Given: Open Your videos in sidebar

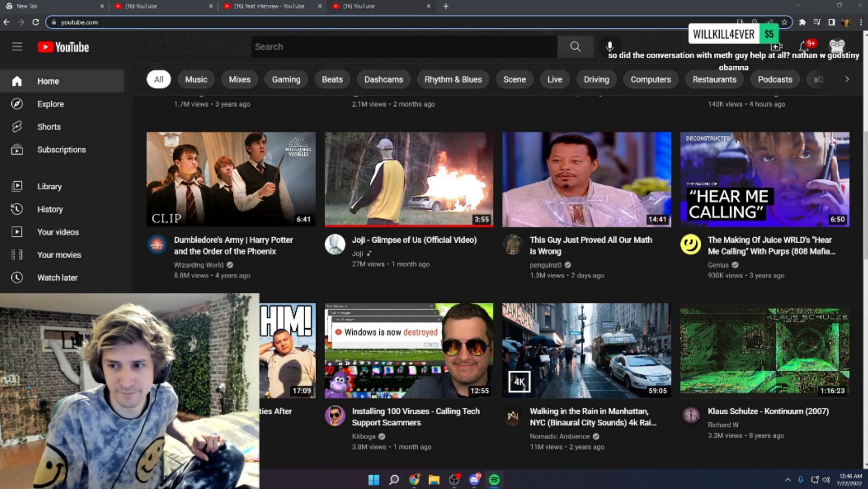Looking at the screenshot, I should tap(62, 232).
